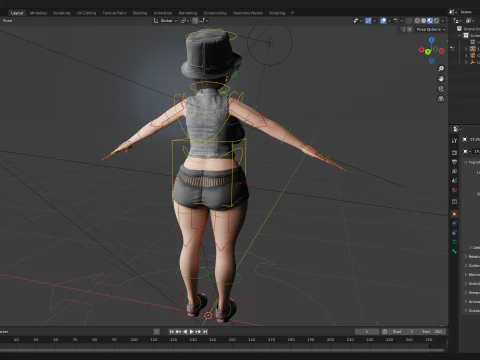
Task: Switch to the UV Editing workspace tab
Action: pos(86,13)
